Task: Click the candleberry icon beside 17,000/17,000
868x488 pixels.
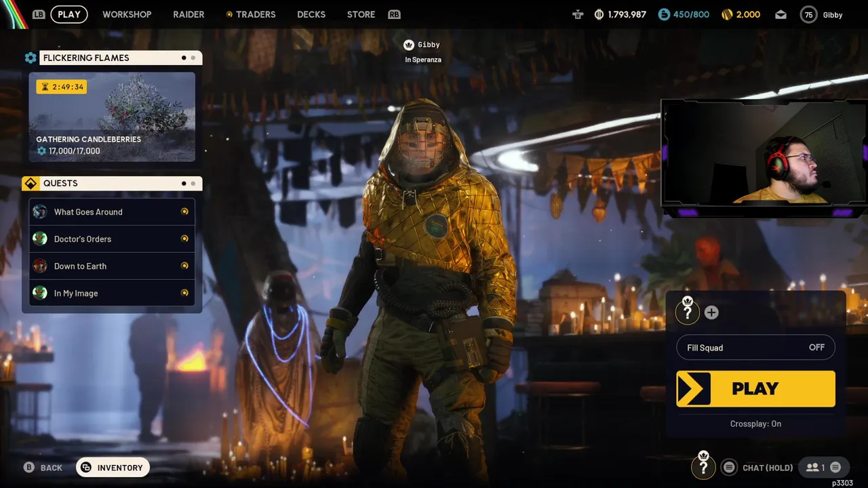Action: [x=41, y=151]
